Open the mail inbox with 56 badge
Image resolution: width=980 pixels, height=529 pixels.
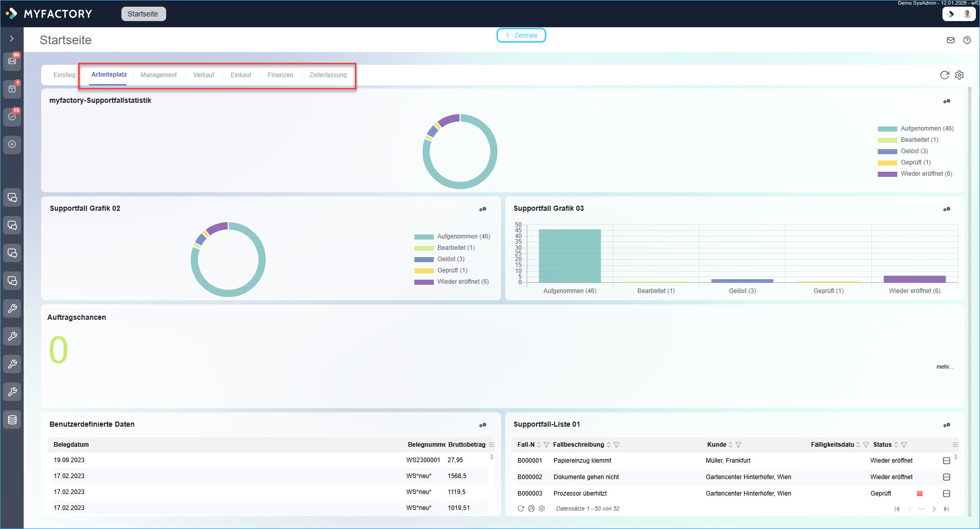pyautogui.click(x=12, y=61)
